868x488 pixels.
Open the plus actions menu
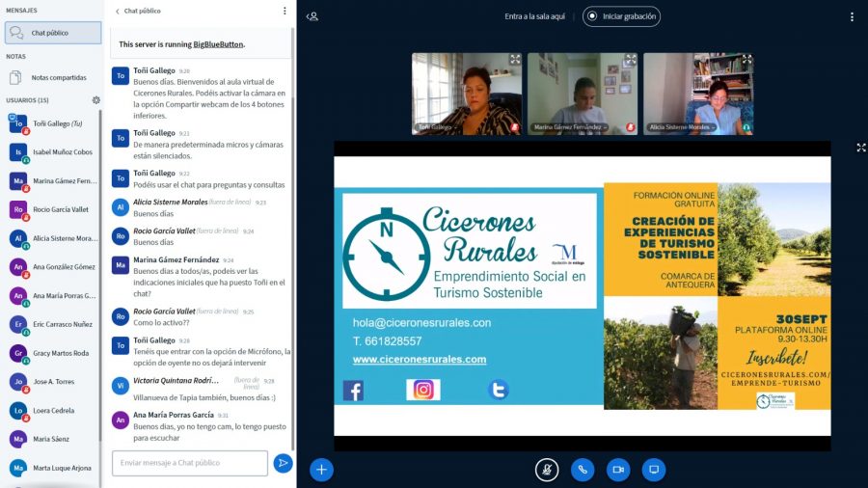(321, 470)
